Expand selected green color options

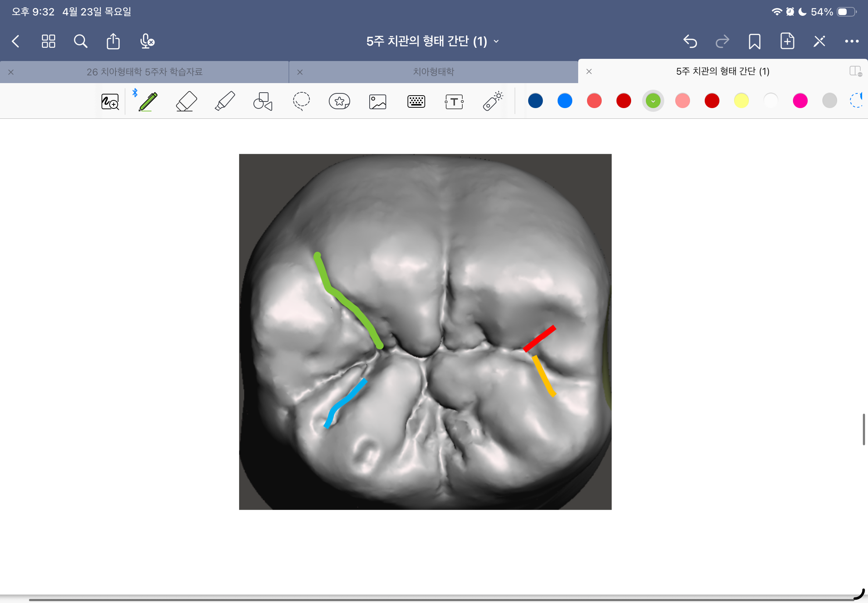pos(652,101)
